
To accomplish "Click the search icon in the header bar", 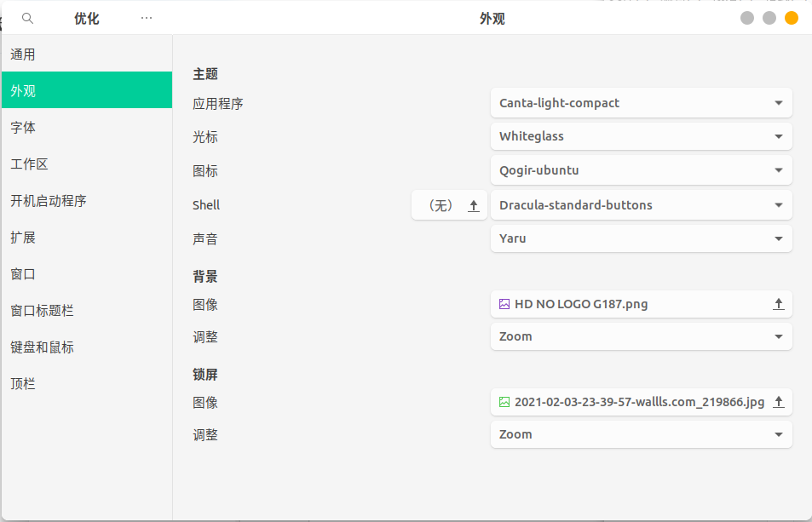I will pos(26,17).
